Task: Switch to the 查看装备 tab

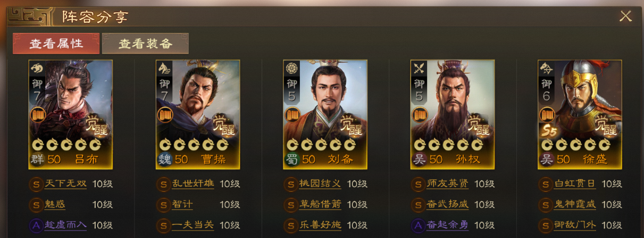Action: click(x=145, y=44)
